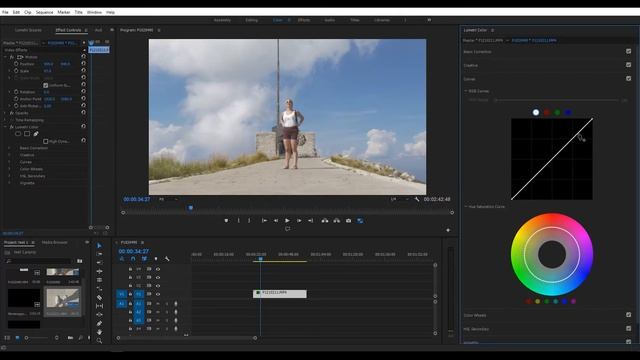Collapse the Motion effect group
The height and width of the screenshot is (360, 640).
tap(5, 57)
